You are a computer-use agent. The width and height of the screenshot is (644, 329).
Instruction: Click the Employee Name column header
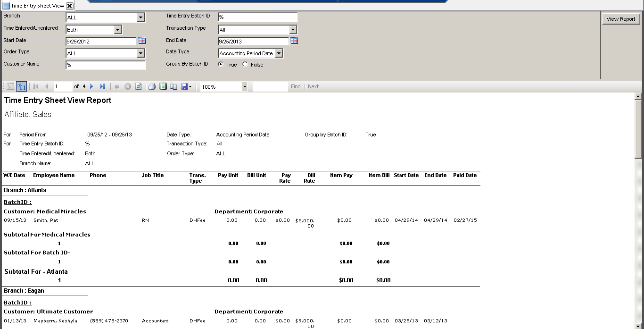pos(54,175)
